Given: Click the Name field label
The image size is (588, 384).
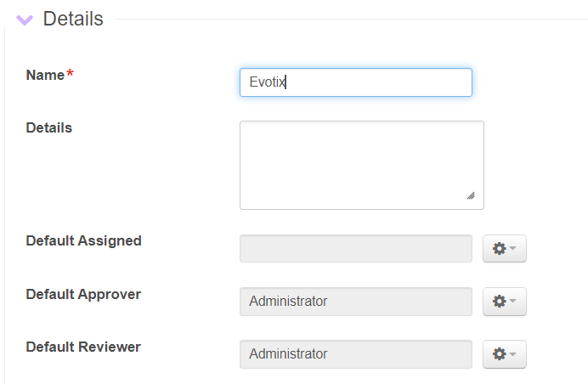Looking at the screenshot, I should (45, 75).
